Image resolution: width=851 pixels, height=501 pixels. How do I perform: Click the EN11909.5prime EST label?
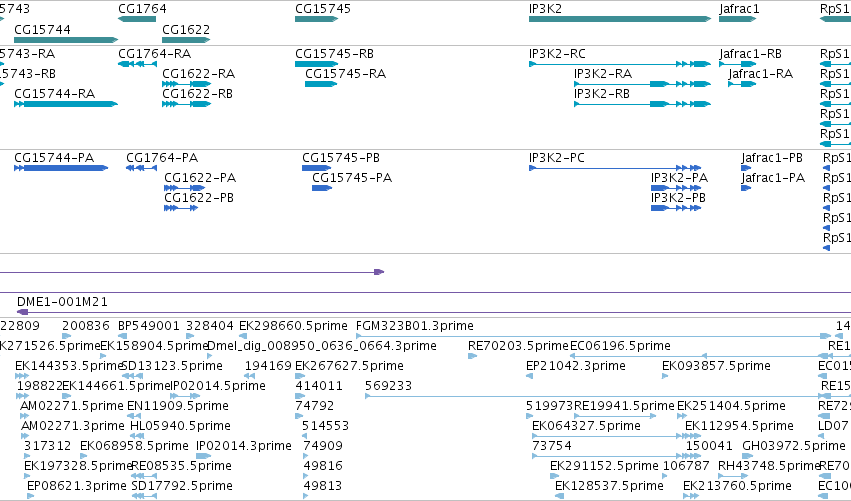178,406
